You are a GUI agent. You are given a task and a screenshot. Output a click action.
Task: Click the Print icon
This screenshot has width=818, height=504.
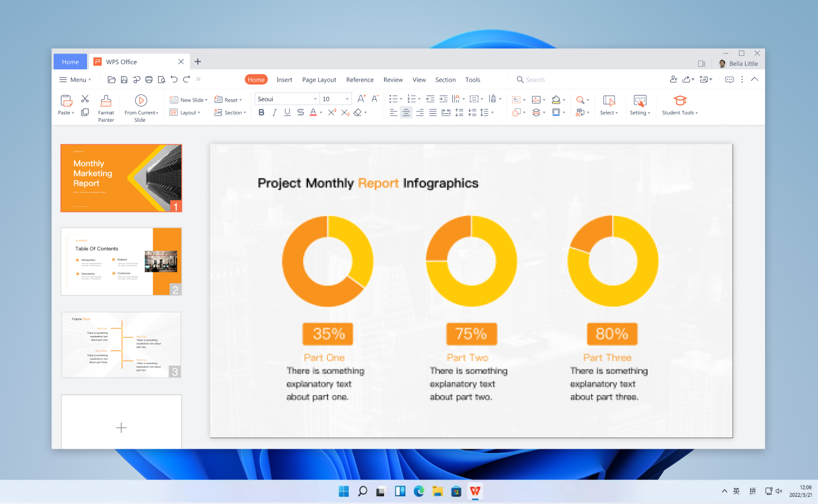[x=149, y=80]
